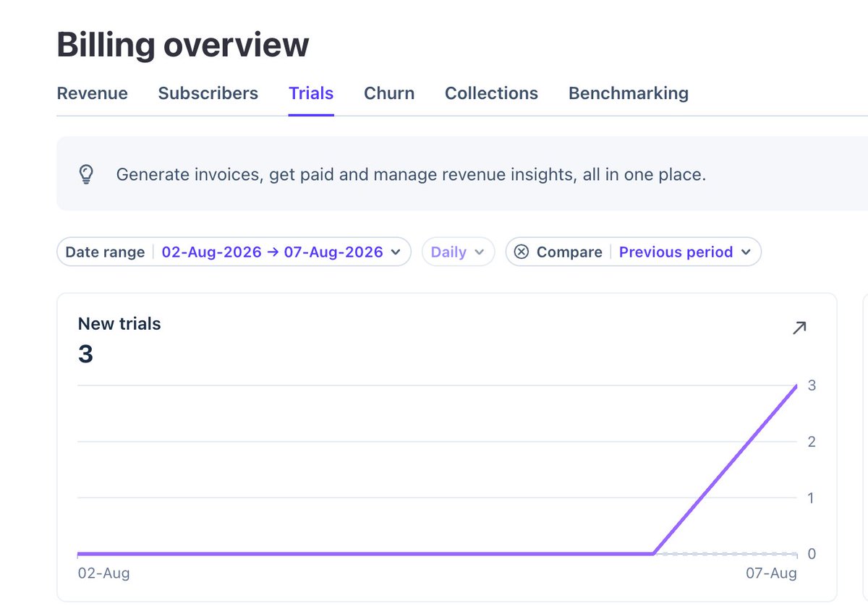Click the y-axis label 0

(x=812, y=554)
